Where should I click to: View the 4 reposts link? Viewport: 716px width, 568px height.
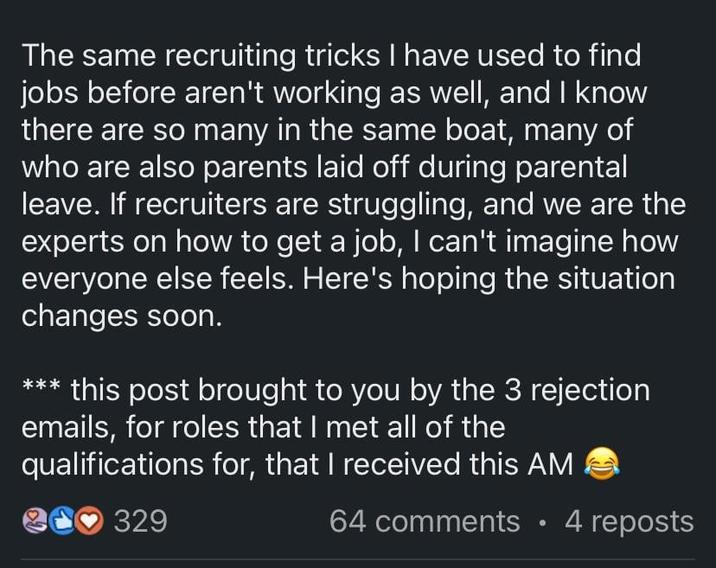coord(629,521)
